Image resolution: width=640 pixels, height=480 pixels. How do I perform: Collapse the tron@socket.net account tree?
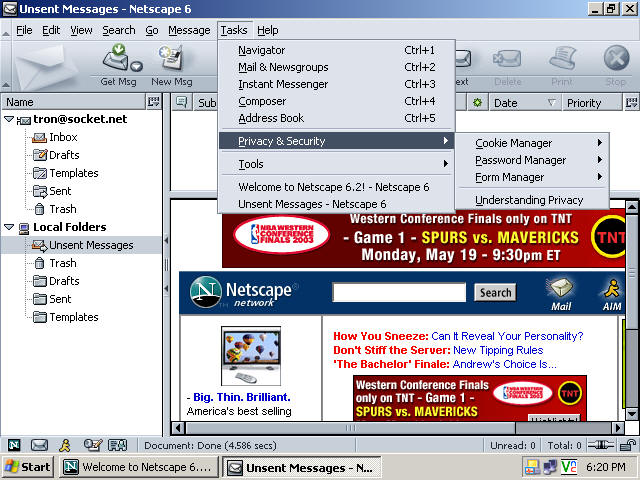pos(9,119)
